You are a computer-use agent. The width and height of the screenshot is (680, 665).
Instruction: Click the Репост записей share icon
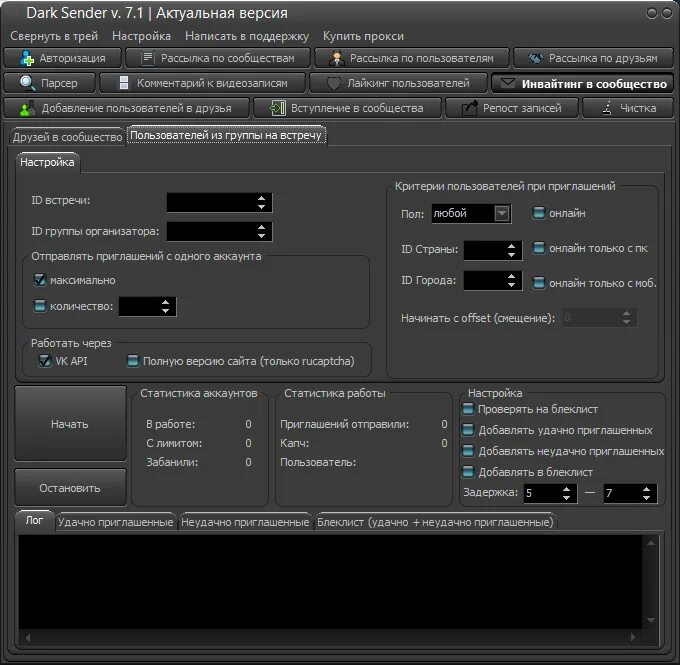click(x=469, y=108)
